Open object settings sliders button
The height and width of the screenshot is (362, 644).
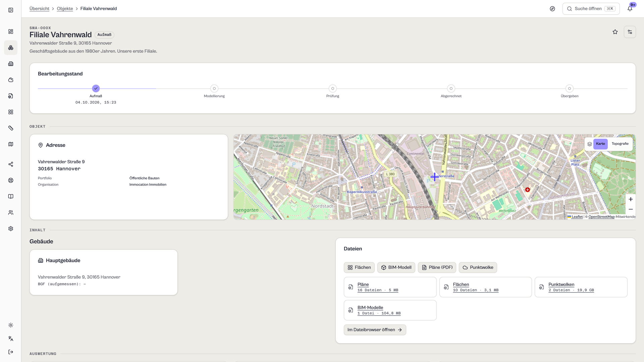(630, 32)
